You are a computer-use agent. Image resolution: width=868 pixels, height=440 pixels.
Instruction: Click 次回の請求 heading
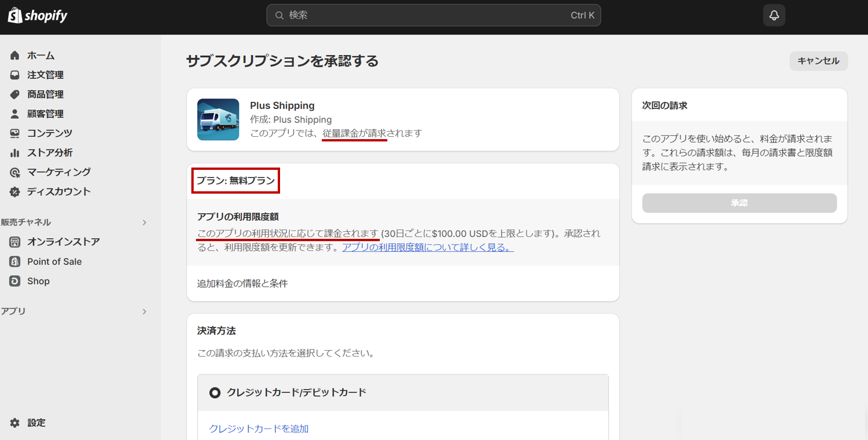(664, 106)
